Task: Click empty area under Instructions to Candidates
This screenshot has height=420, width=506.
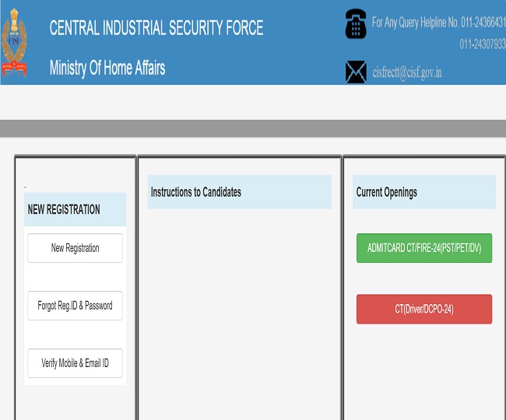Action: click(x=239, y=311)
